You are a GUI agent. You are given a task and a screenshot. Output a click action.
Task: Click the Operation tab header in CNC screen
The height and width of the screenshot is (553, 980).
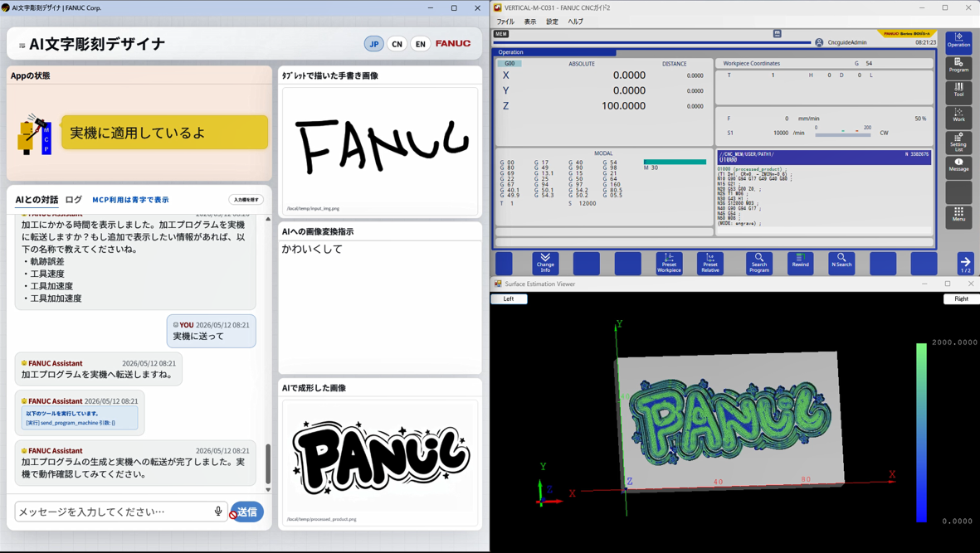point(553,52)
